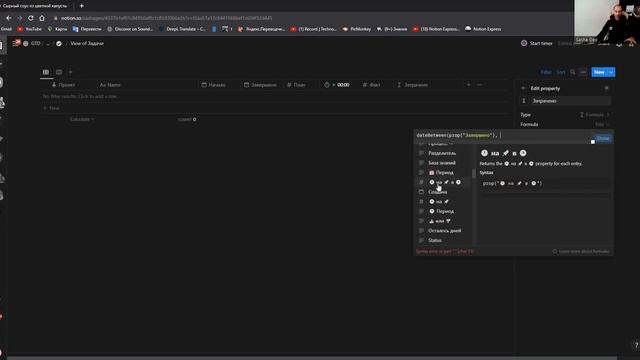Switch to the first table view tab
This screenshot has width=640, height=360.
click(x=46, y=72)
